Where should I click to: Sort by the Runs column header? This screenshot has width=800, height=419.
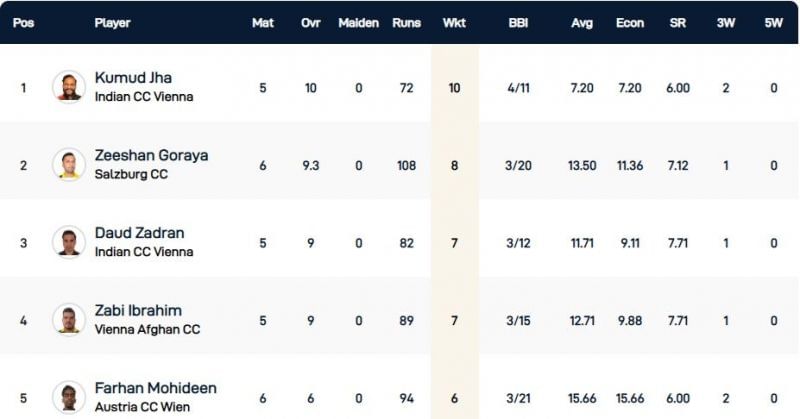click(405, 22)
